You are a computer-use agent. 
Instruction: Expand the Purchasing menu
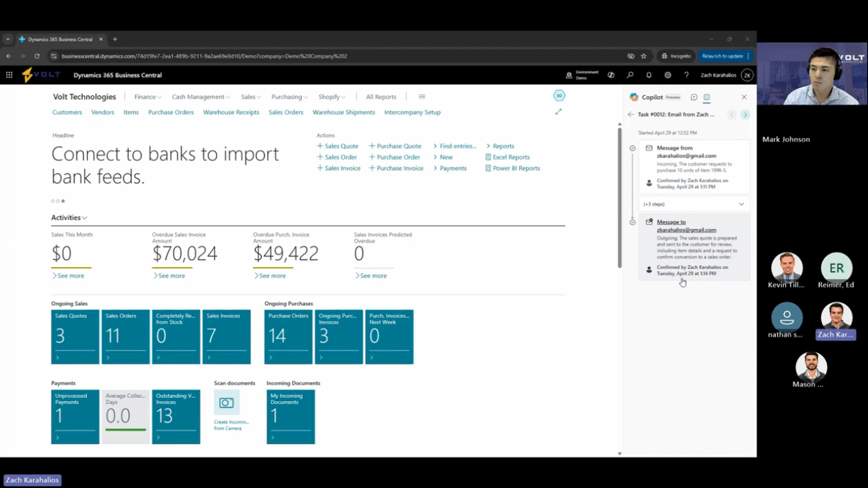(x=289, y=97)
